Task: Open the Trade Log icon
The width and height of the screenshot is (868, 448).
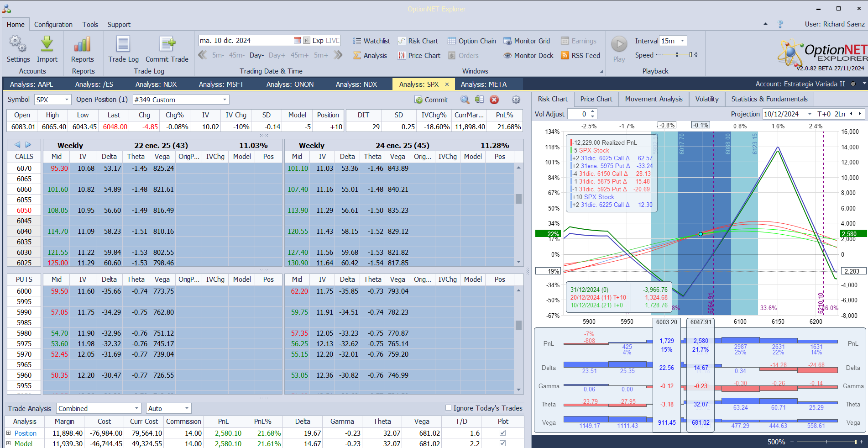Action: (x=123, y=44)
